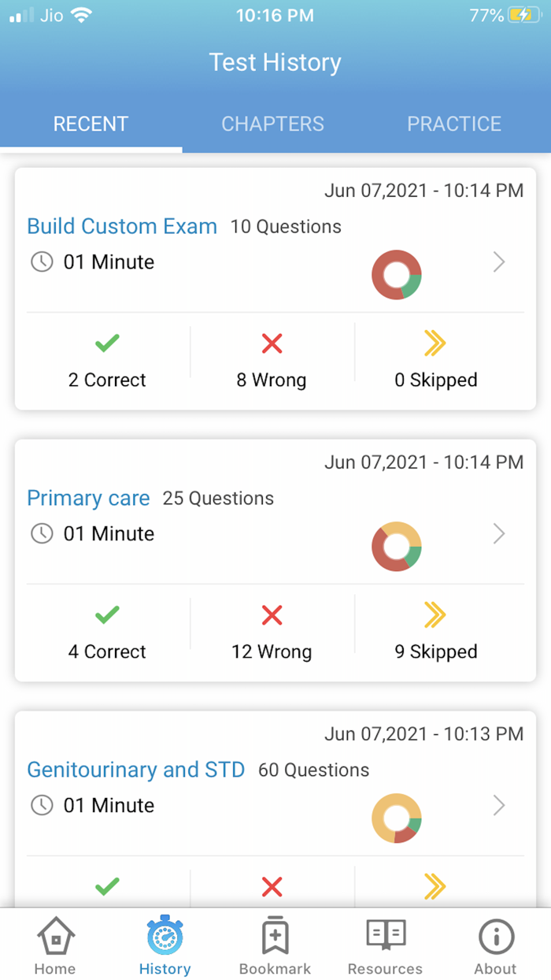This screenshot has height=980, width=551.
Task: Expand Build Custom Exam result details
Action: (x=499, y=262)
